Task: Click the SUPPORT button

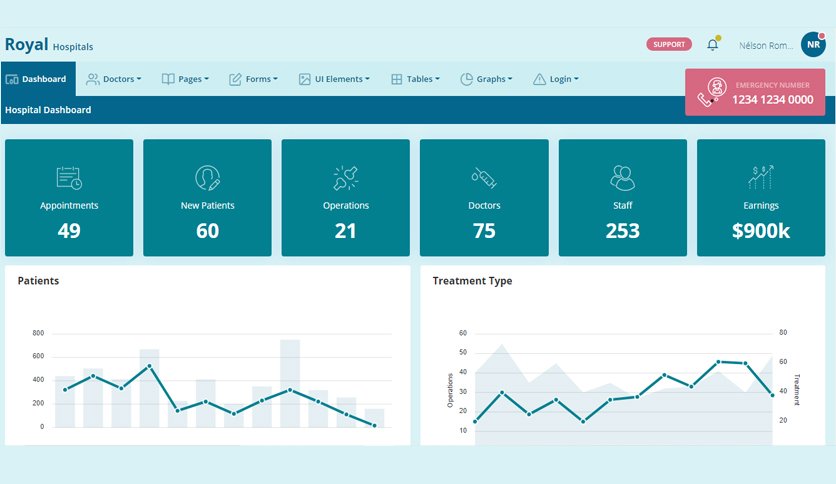Action: pyautogui.click(x=669, y=44)
